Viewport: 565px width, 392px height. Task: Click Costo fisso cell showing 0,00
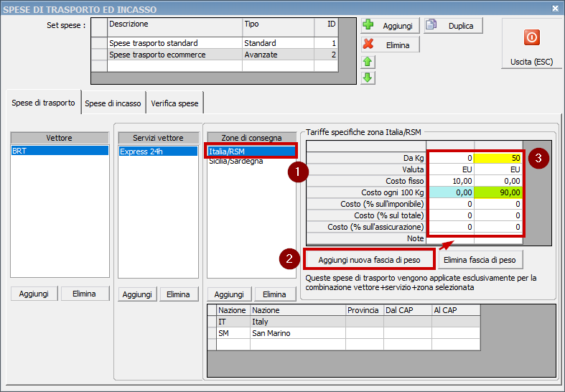[x=498, y=181]
